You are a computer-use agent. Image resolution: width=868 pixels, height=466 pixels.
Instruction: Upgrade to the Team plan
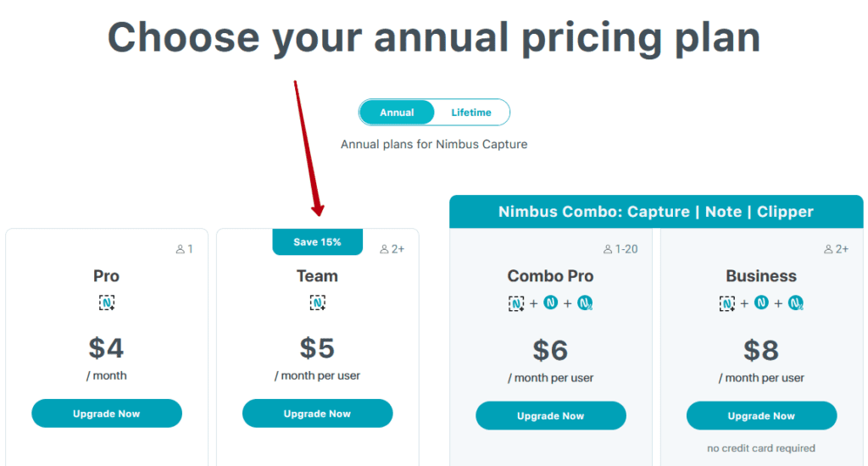click(317, 413)
